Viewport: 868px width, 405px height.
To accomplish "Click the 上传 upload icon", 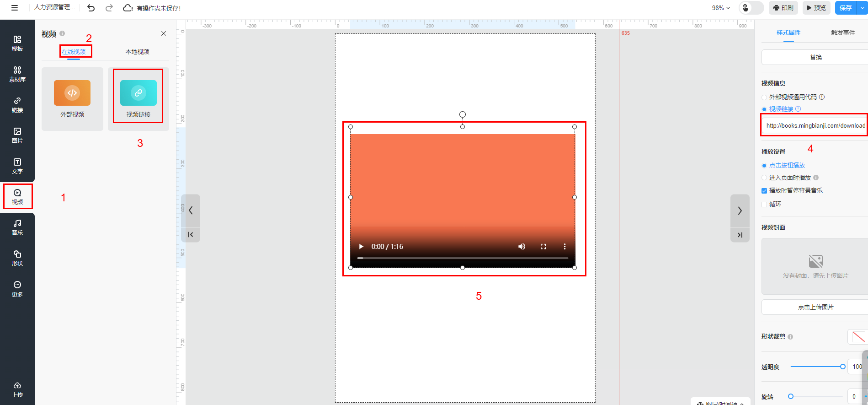I will [17, 389].
